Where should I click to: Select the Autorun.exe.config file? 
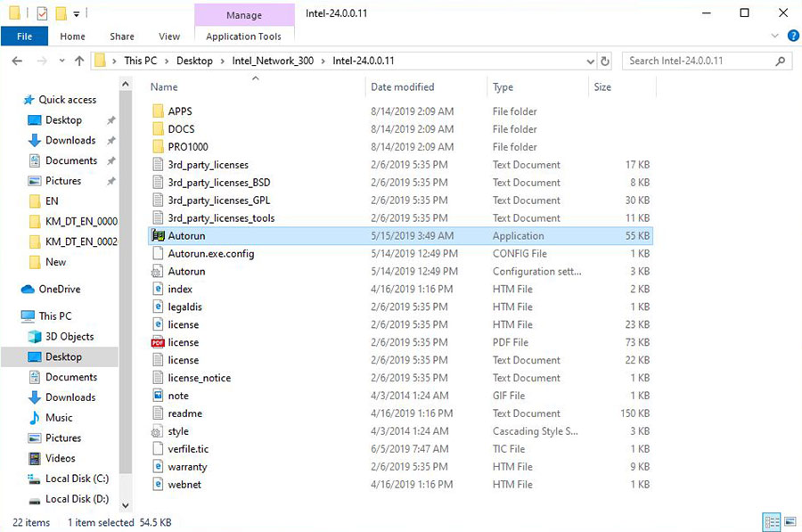pyautogui.click(x=400, y=254)
